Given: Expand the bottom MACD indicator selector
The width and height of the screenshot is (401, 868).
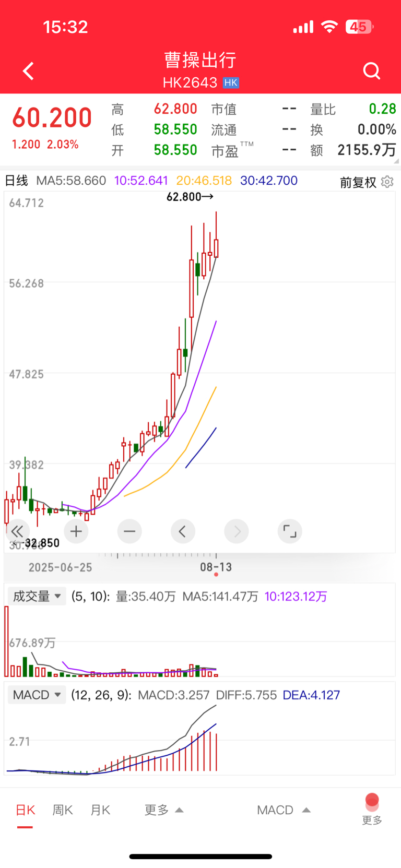Looking at the screenshot, I should [x=284, y=810].
